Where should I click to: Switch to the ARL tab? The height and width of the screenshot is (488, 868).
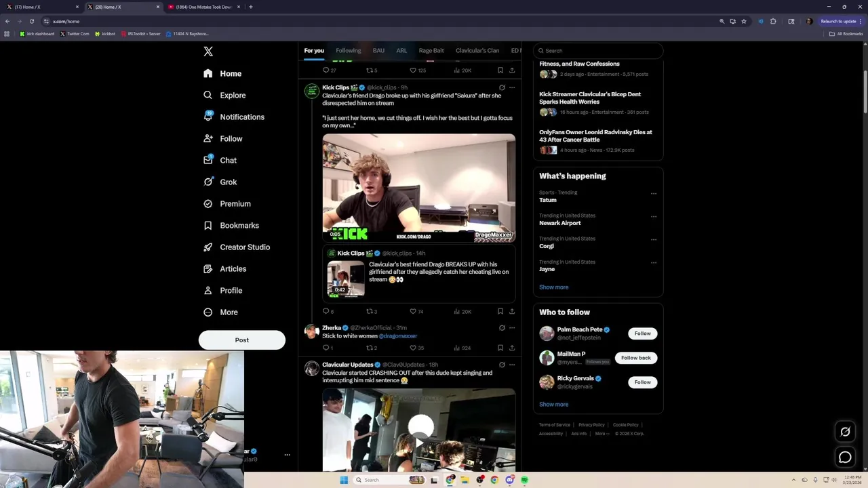point(401,50)
